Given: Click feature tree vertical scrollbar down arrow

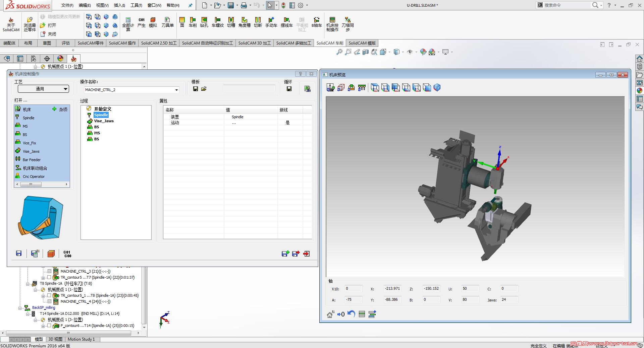Looking at the screenshot, I should point(144,327).
